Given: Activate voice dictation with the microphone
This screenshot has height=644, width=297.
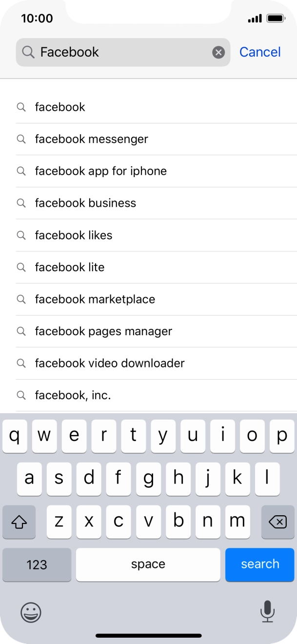Looking at the screenshot, I should 267,613.
